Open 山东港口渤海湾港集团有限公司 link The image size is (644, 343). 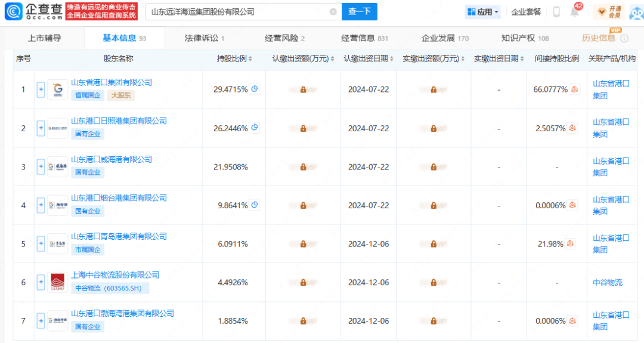click(x=122, y=313)
